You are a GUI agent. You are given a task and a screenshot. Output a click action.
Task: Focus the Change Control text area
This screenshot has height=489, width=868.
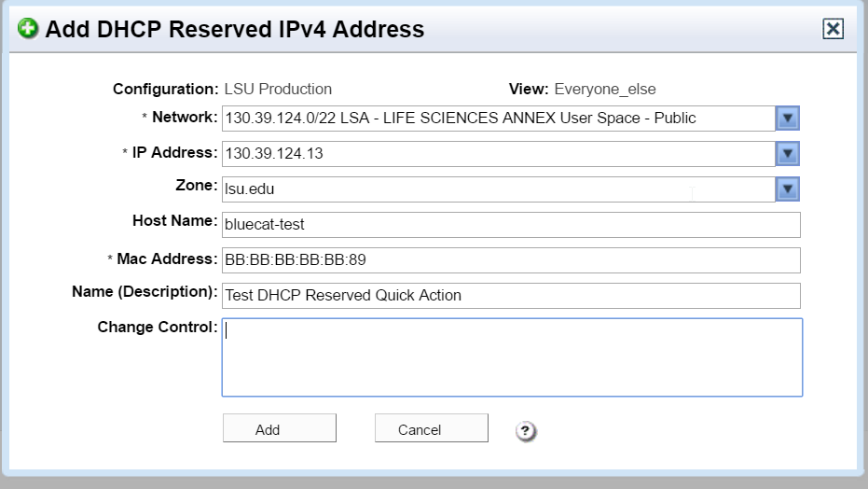[512, 357]
